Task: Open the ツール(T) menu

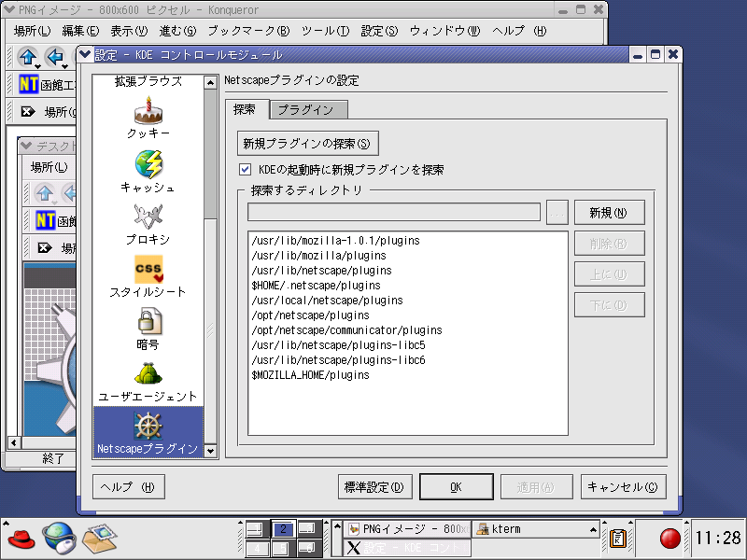Action: click(x=325, y=31)
